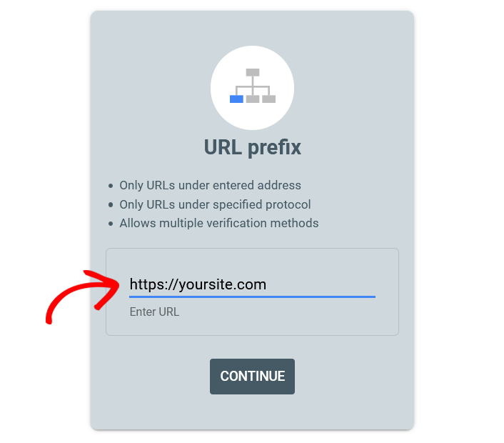Click the first bullet point dot
The height and width of the screenshot is (443, 504).
(111, 186)
